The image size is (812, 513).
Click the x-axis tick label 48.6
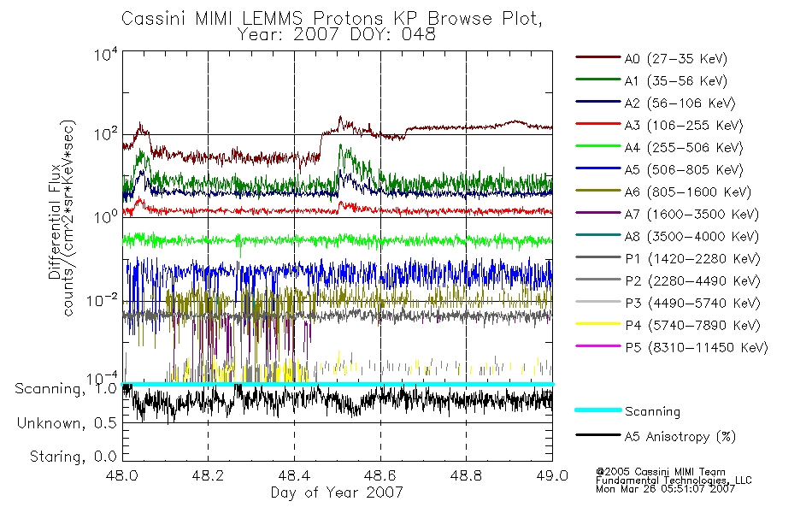(380, 475)
